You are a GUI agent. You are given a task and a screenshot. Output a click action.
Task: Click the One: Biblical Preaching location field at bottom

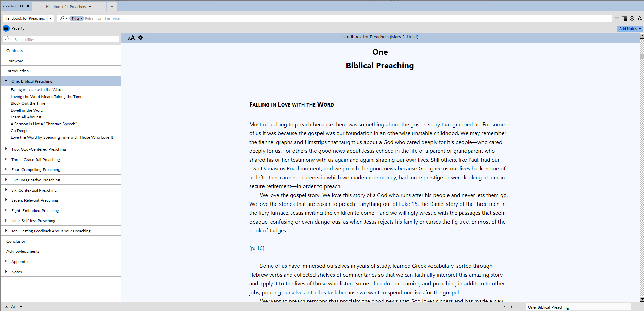coord(578,307)
